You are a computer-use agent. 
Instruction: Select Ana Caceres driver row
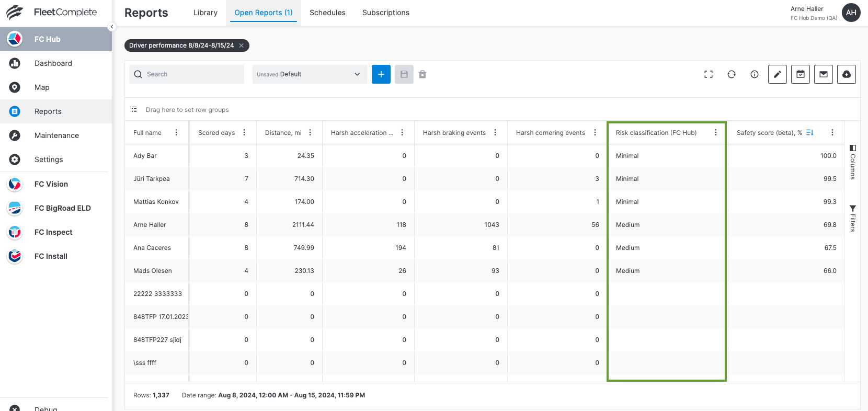[484, 248]
